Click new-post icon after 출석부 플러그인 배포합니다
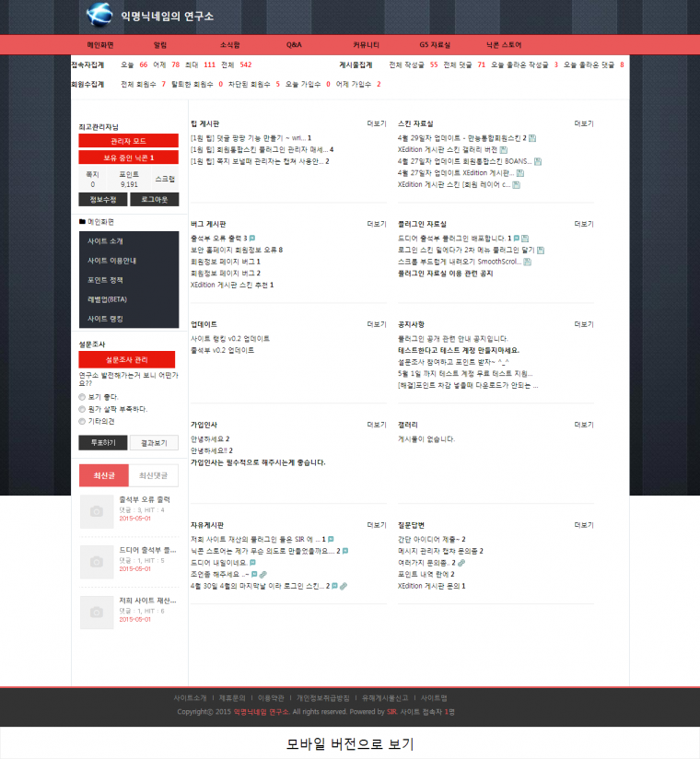The image size is (700, 759). pyautogui.click(x=517, y=239)
